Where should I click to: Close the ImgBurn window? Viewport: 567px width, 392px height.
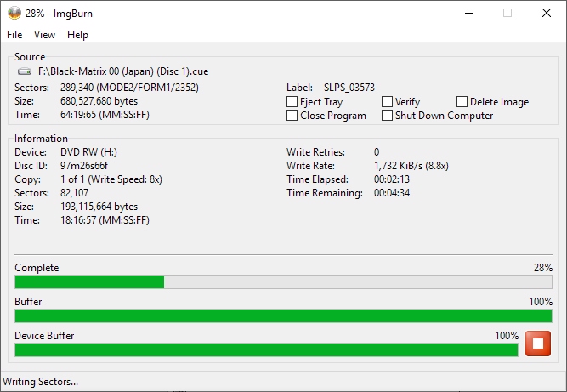click(x=547, y=13)
